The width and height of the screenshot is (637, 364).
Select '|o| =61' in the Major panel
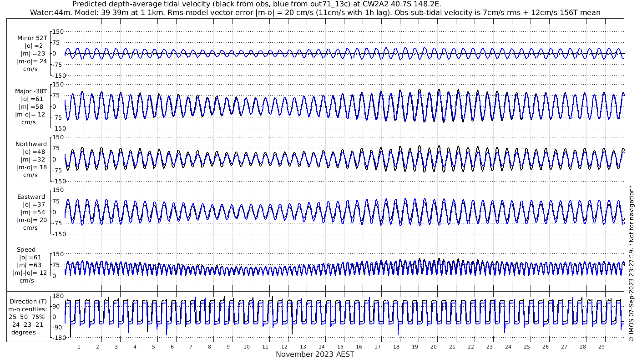coord(32,99)
